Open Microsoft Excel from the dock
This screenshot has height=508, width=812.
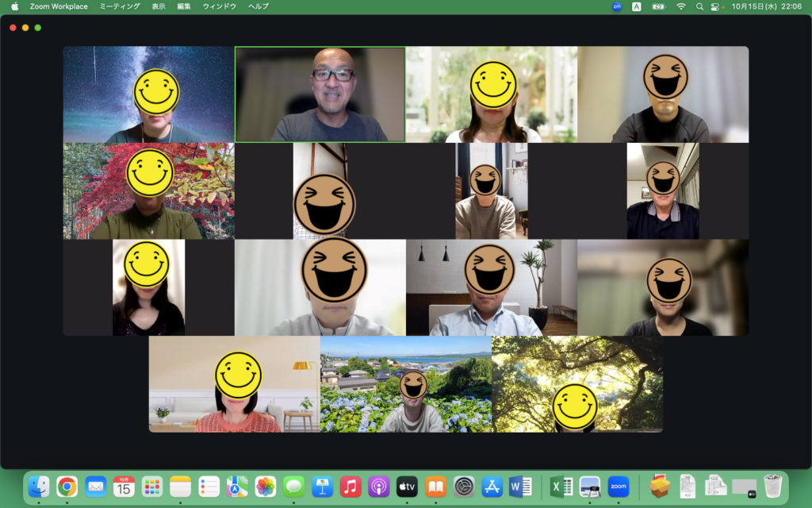561,486
